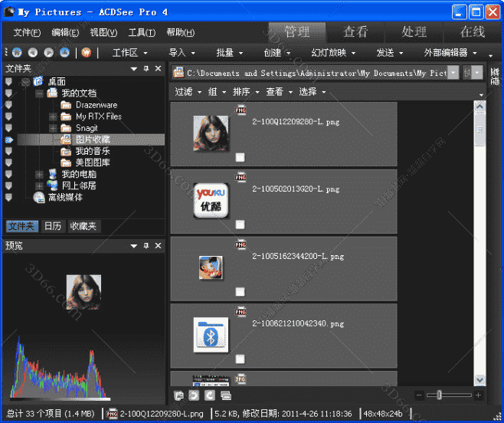Click the Back navigation arrow in toolbar
This screenshot has height=423, width=504.
(x=32, y=53)
